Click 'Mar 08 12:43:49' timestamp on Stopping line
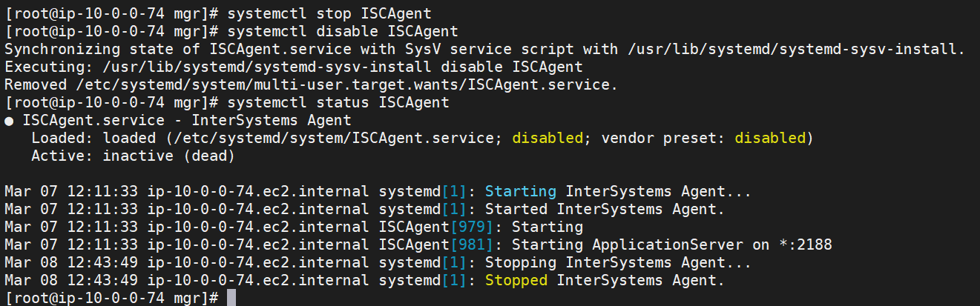The width and height of the screenshot is (980, 306). [x=70, y=263]
